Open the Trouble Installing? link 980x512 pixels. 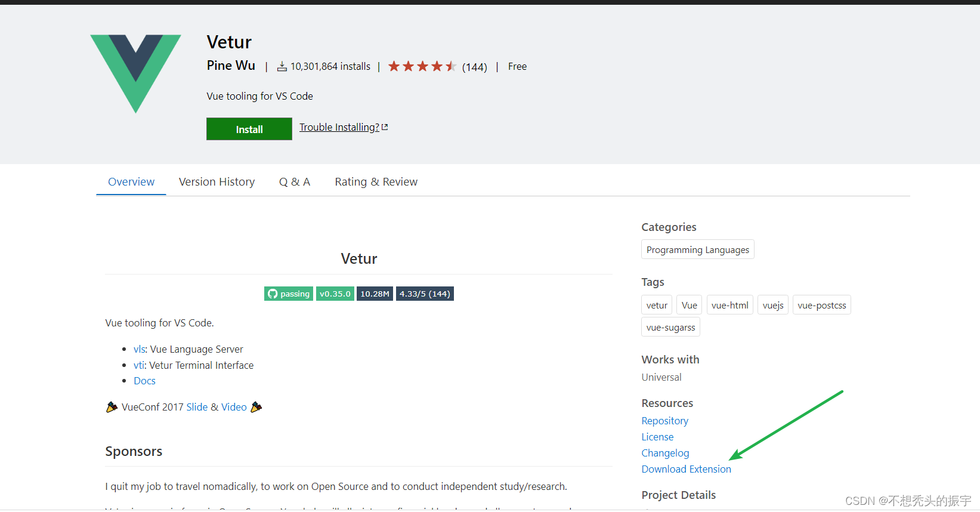click(x=339, y=127)
